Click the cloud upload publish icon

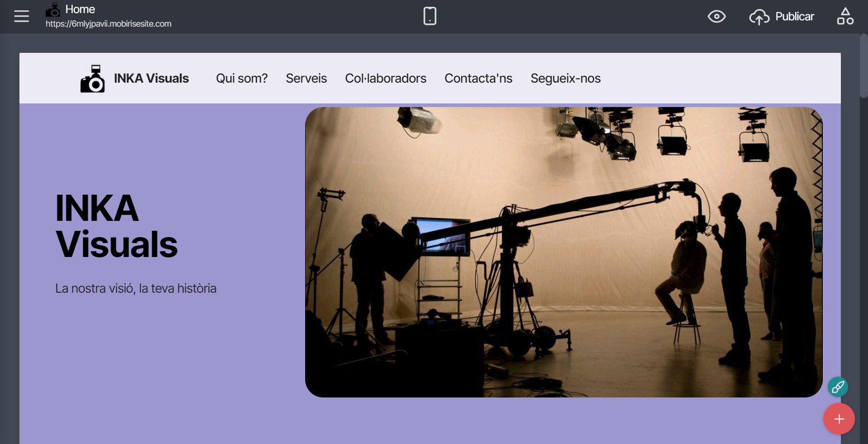pos(759,17)
